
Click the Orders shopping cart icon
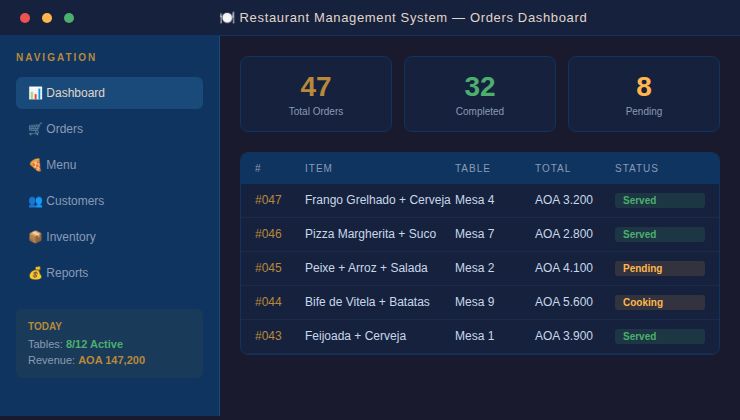pyautogui.click(x=35, y=129)
